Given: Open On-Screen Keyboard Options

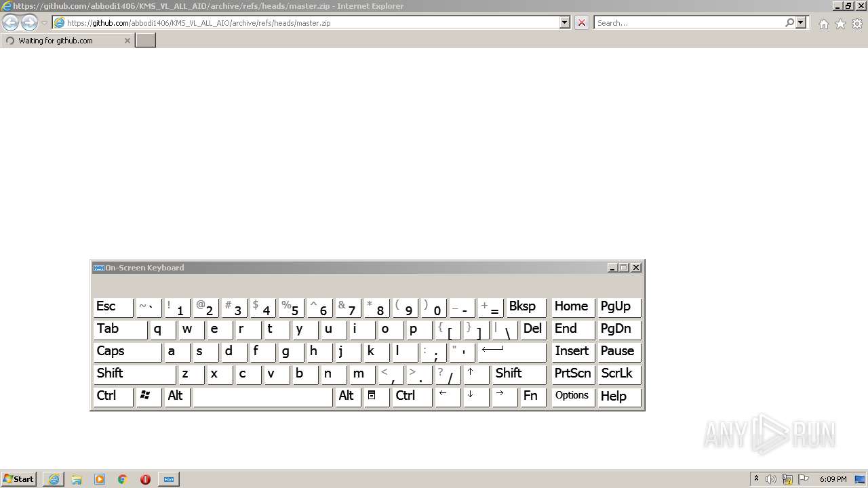Looking at the screenshot, I should pyautogui.click(x=573, y=396).
